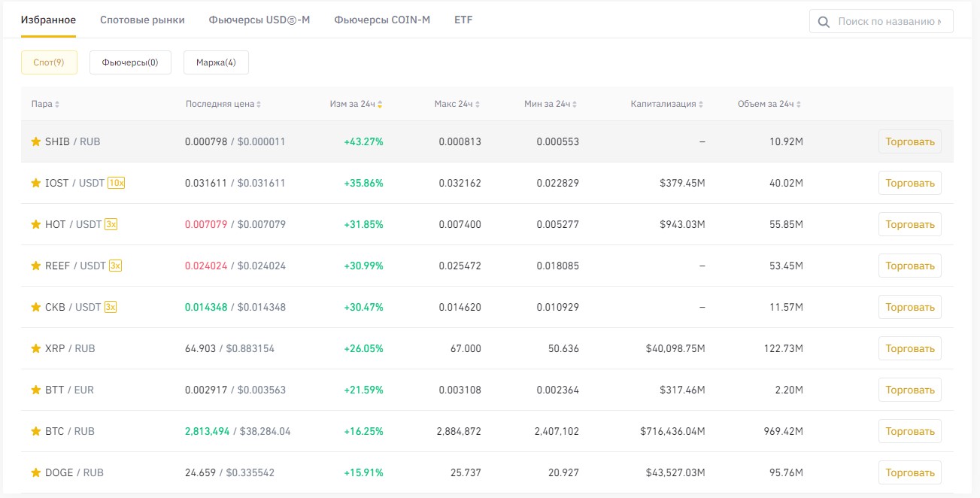Sort by Изм за 24ч column
Screen dimensions: 980x498
[356, 104]
